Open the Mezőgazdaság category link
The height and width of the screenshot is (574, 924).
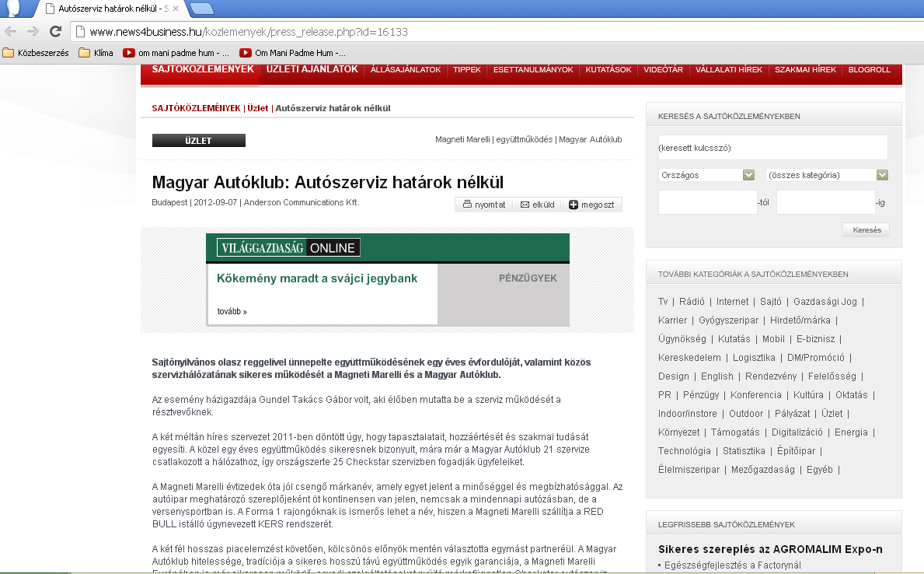coord(762,470)
